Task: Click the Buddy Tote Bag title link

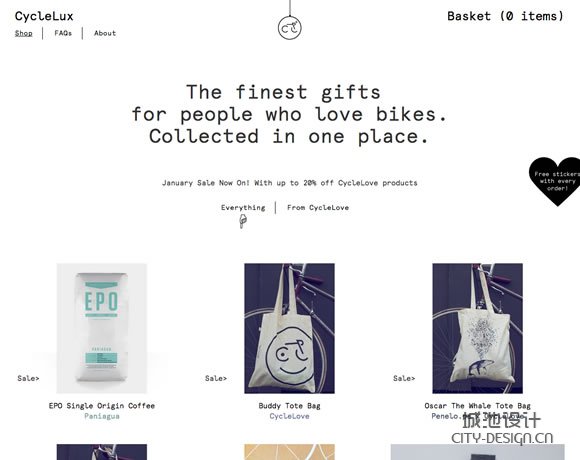Action: point(290,406)
